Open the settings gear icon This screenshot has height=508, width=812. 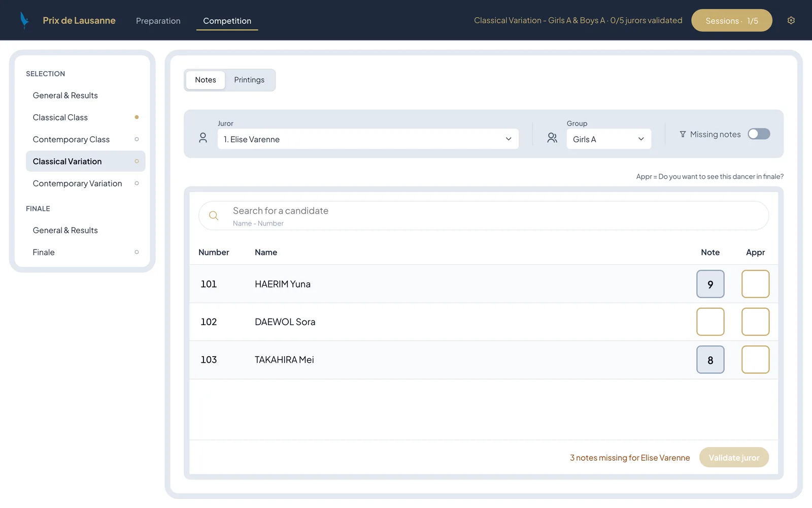point(791,20)
